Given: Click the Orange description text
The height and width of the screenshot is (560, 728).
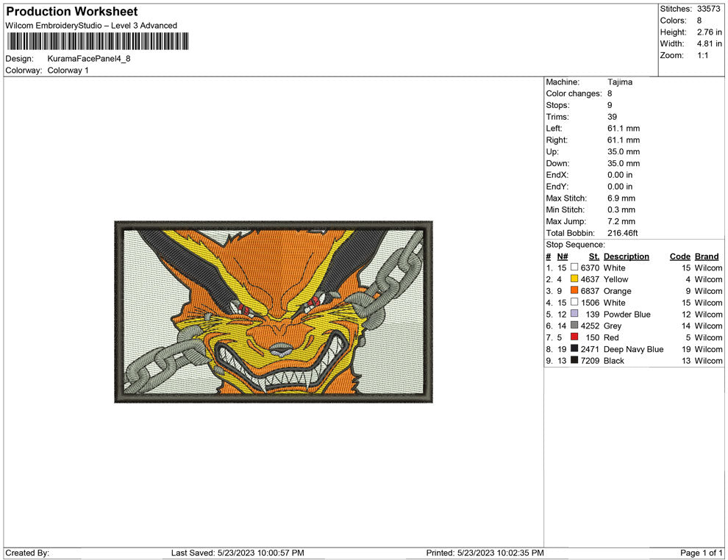Looking at the screenshot, I should click(x=618, y=291).
